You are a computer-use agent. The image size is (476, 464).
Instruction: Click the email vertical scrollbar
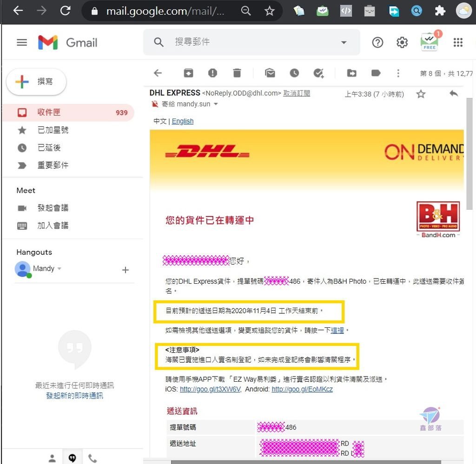click(469, 153)
